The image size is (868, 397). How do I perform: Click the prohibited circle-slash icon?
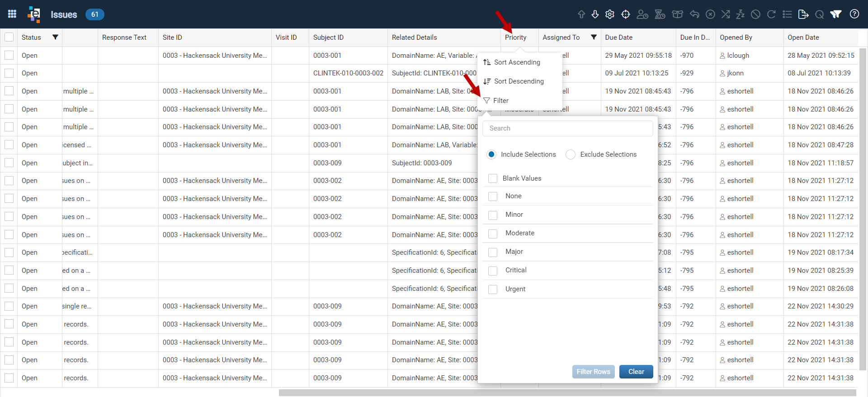pos(755,14)
